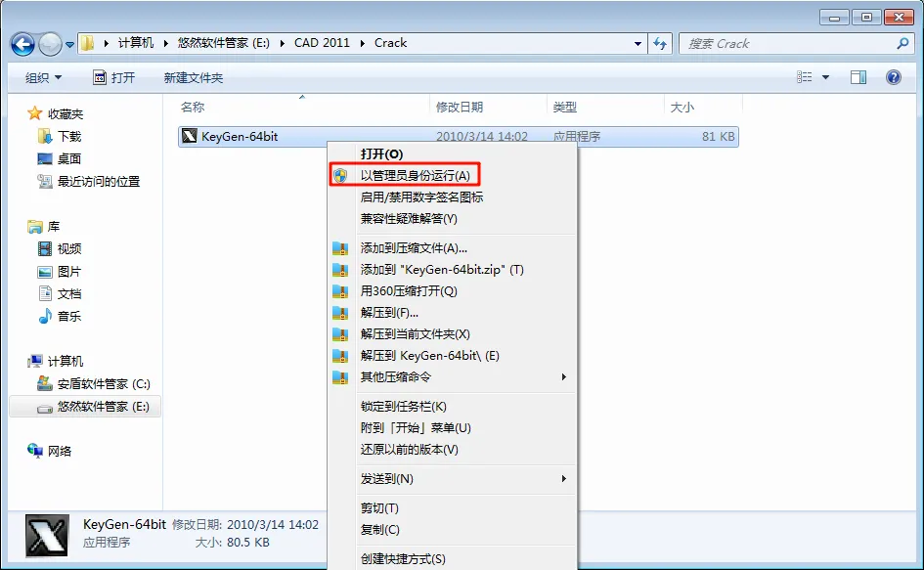Screen dimensions: 924x570
Task: Open 图片 library
Action: click(69, 271)
